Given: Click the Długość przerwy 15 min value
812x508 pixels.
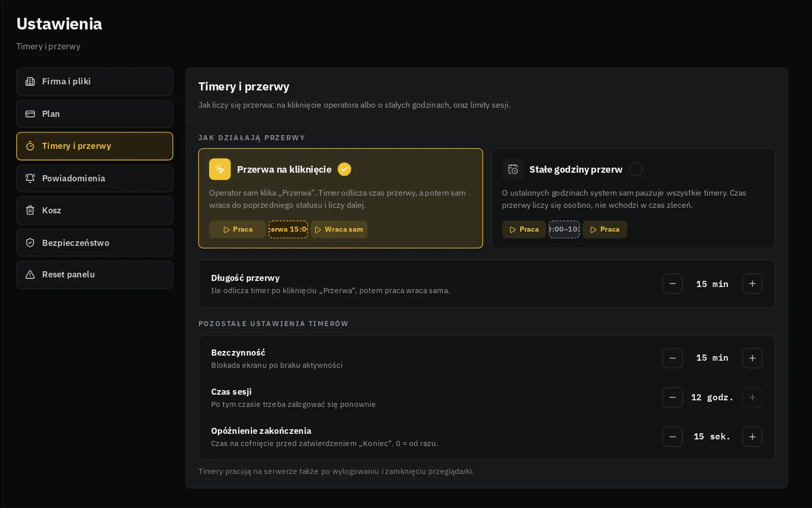Looking at the screenshot, I should click(x=712, y=284).
